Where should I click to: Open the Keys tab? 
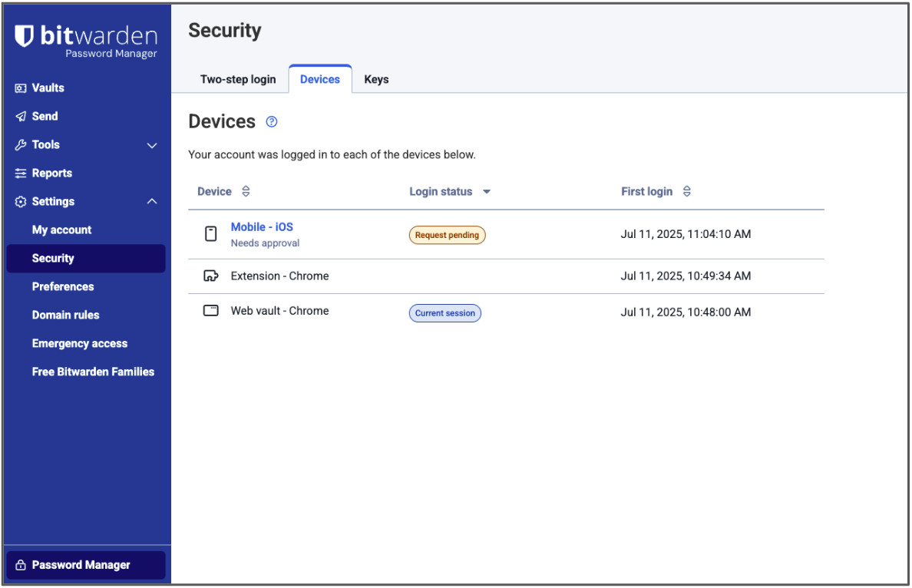click(376, 80)
